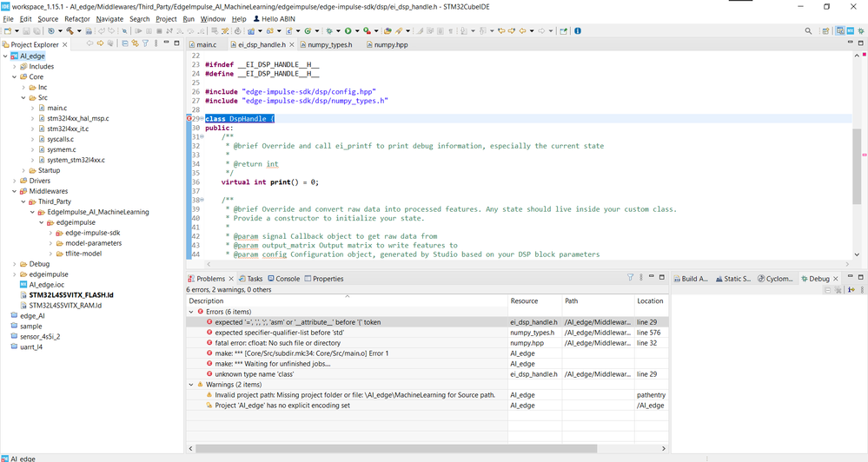Click the Open Element toolbar icon

point(388,31)
